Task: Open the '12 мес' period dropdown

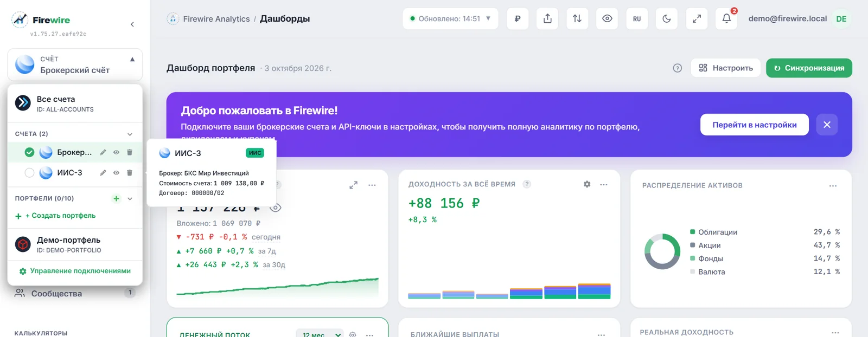Action: tap(320, 334)
